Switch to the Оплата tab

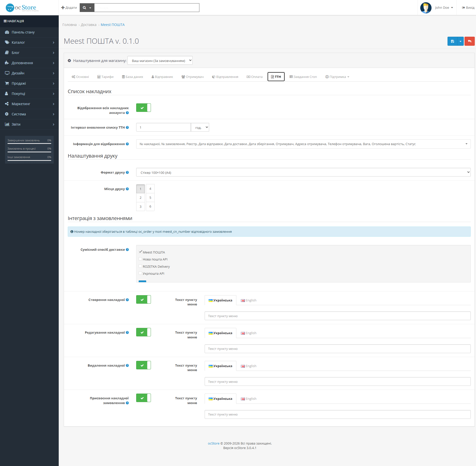255,77
